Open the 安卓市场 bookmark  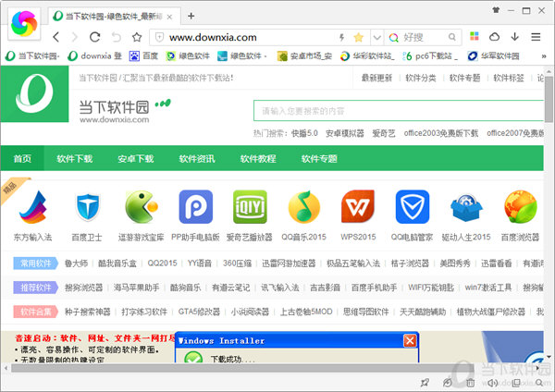pos(304,55)
